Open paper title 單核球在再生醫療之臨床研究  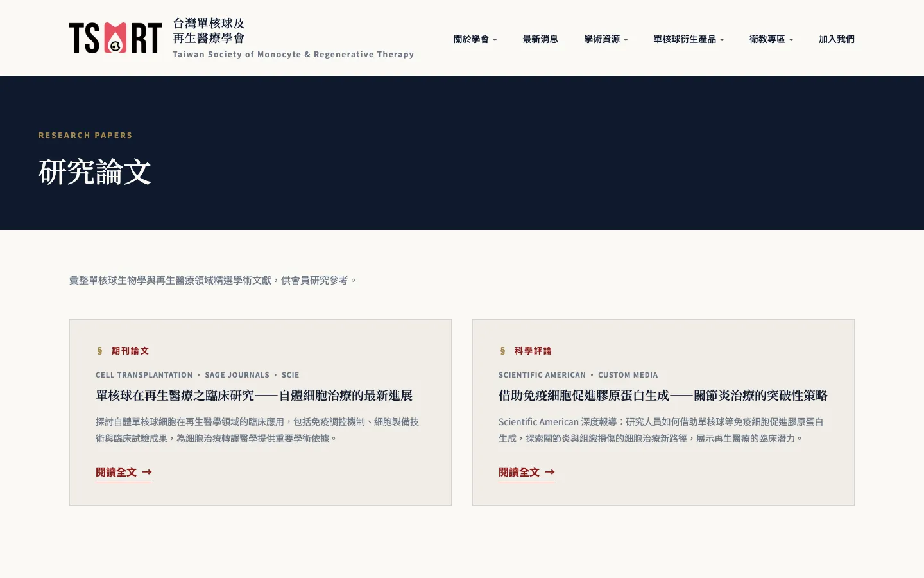point(254,396)
